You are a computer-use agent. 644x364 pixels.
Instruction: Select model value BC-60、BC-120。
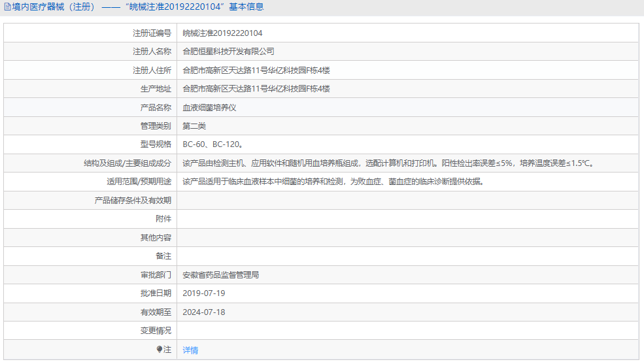pyautogui.click(x=213, y=144)
